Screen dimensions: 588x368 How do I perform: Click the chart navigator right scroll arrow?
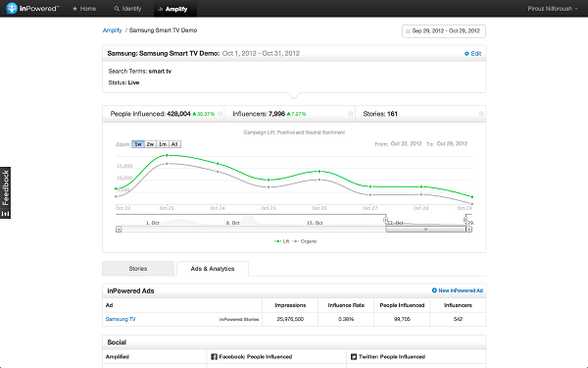[468, 229]
